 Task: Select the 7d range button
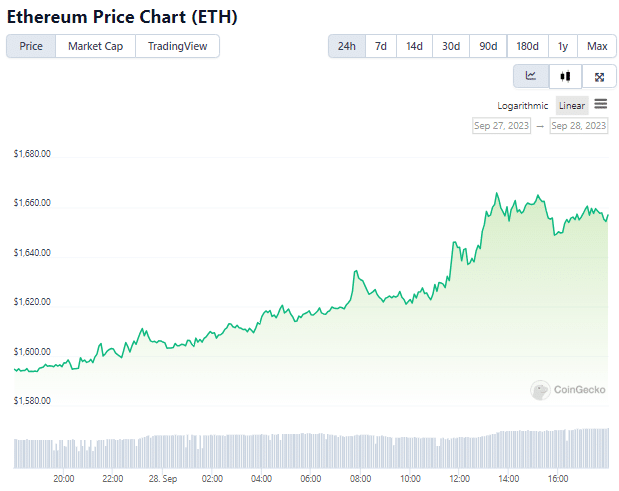pos(381,47)
